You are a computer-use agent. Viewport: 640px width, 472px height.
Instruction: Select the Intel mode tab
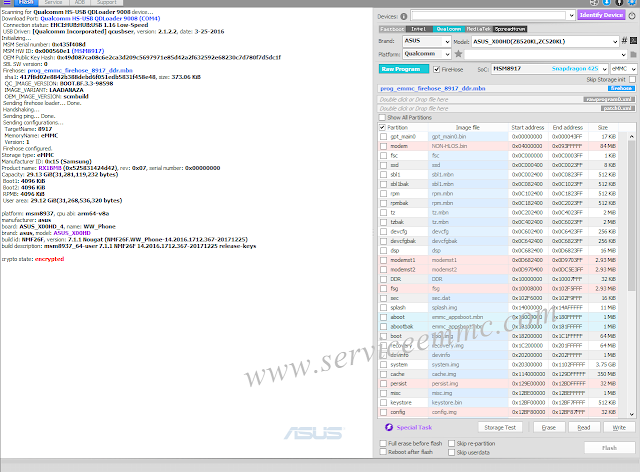click(419, 29)
